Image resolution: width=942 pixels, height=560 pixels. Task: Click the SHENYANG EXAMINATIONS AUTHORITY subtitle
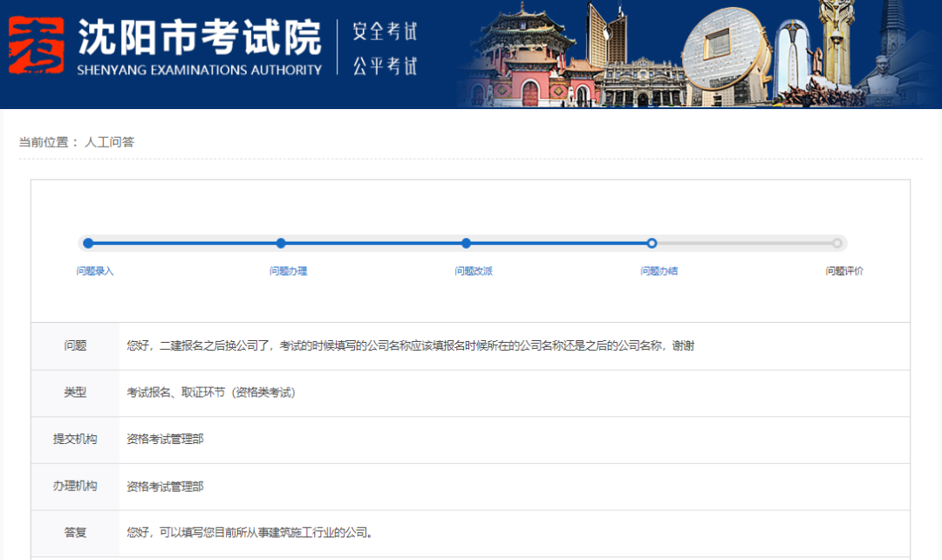[x=200, y=71]
